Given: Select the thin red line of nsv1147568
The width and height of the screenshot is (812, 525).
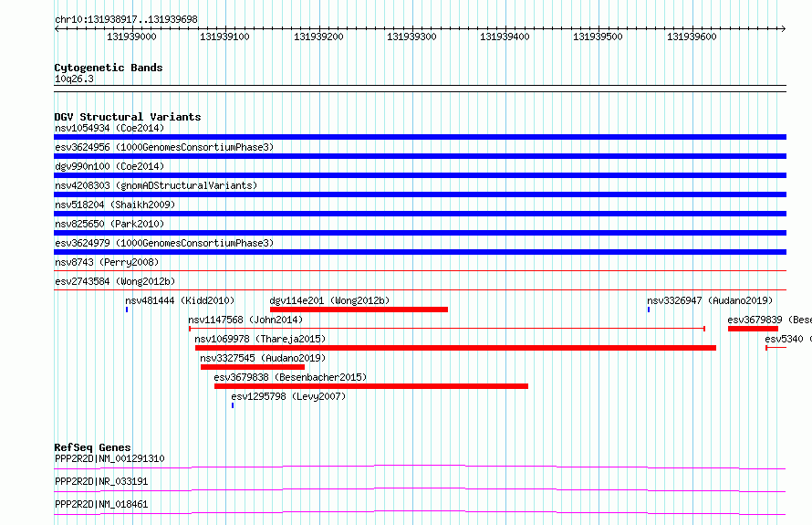Looking at the screenshot, I should tap(447, 329).
